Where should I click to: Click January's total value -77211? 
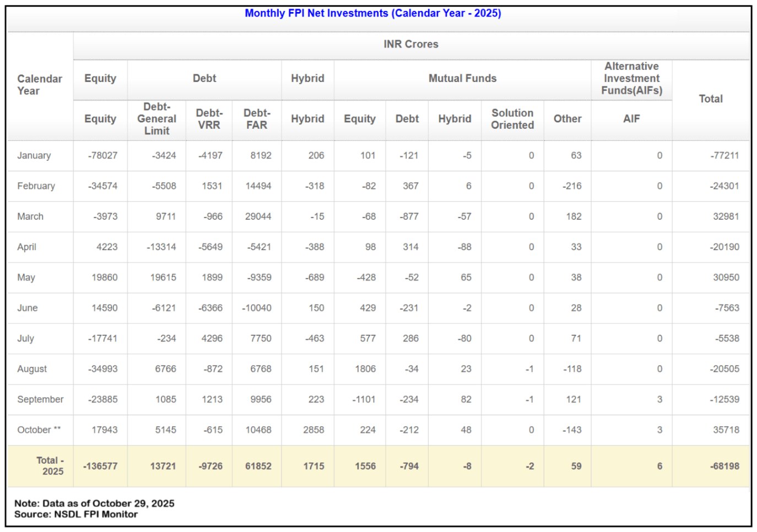[724, 155]
